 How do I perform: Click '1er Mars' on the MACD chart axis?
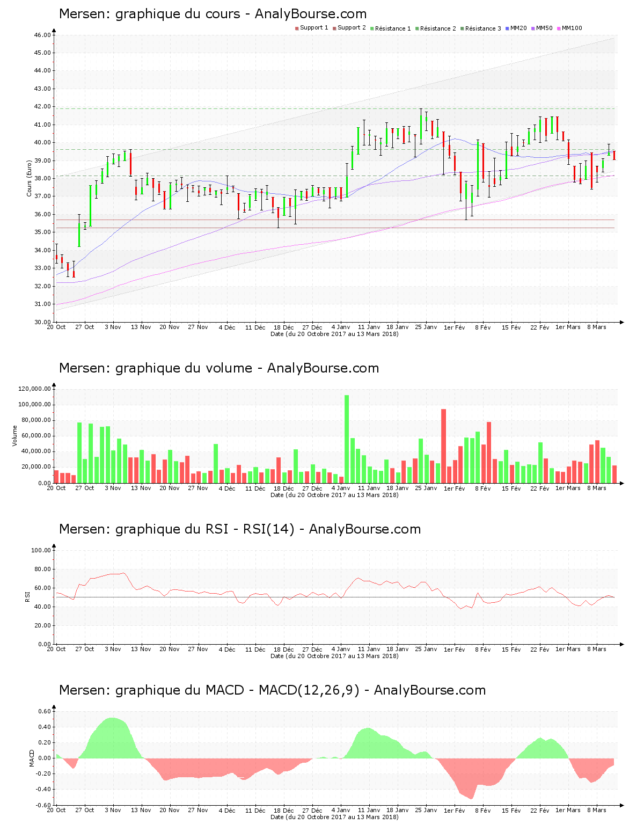[568, 810]
